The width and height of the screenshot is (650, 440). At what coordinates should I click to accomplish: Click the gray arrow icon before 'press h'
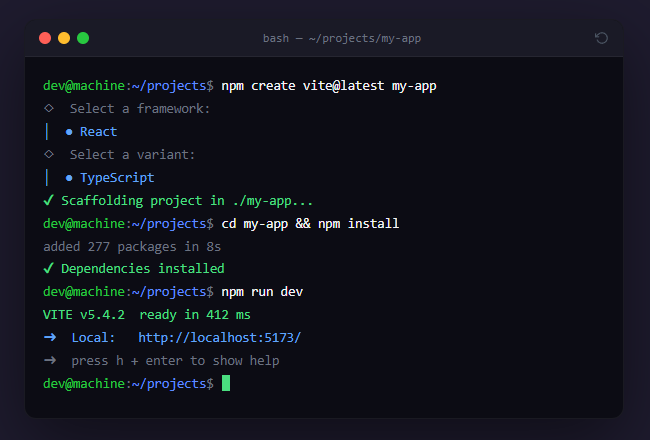click(50, 360)
